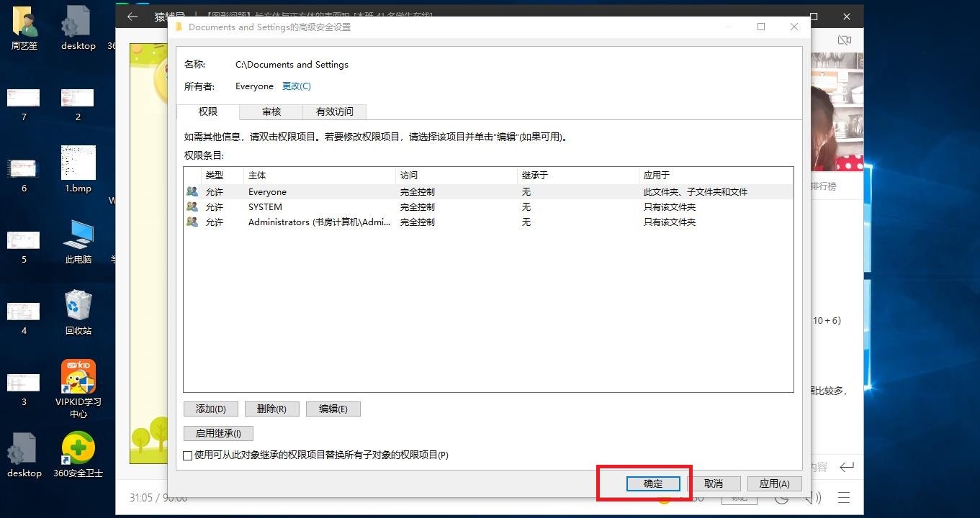Switch to the 审核 tab
Viewport: 980px width, 518px height.
tap(271, 112)
